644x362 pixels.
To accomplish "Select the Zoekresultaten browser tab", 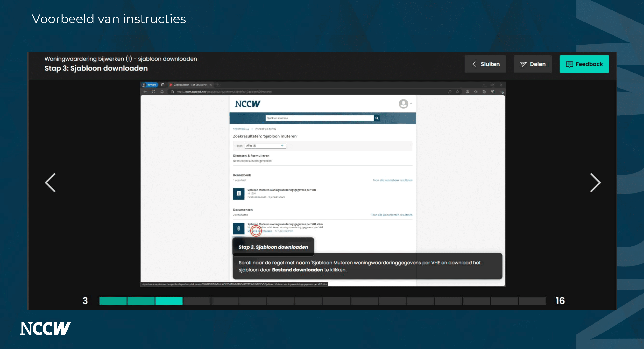I will 190,85.
